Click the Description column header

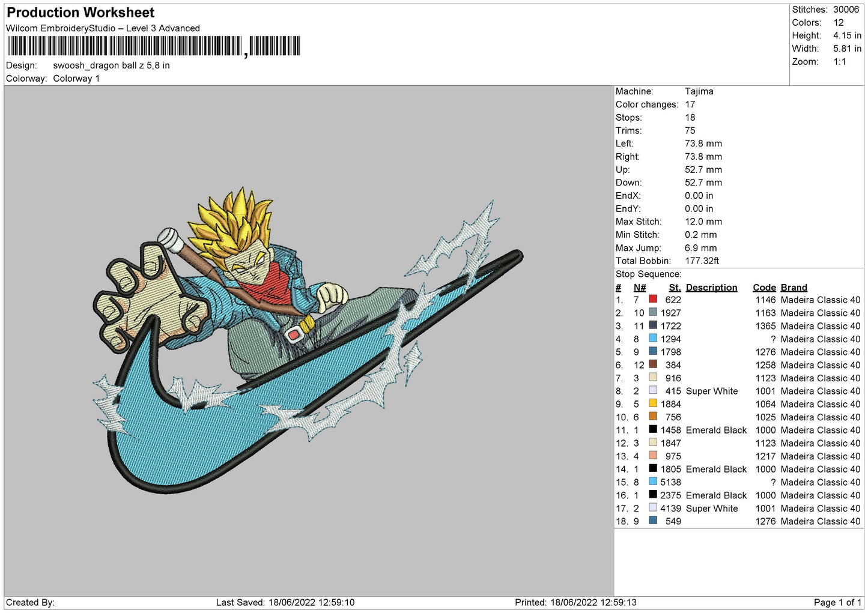click(x=711, y=288)
